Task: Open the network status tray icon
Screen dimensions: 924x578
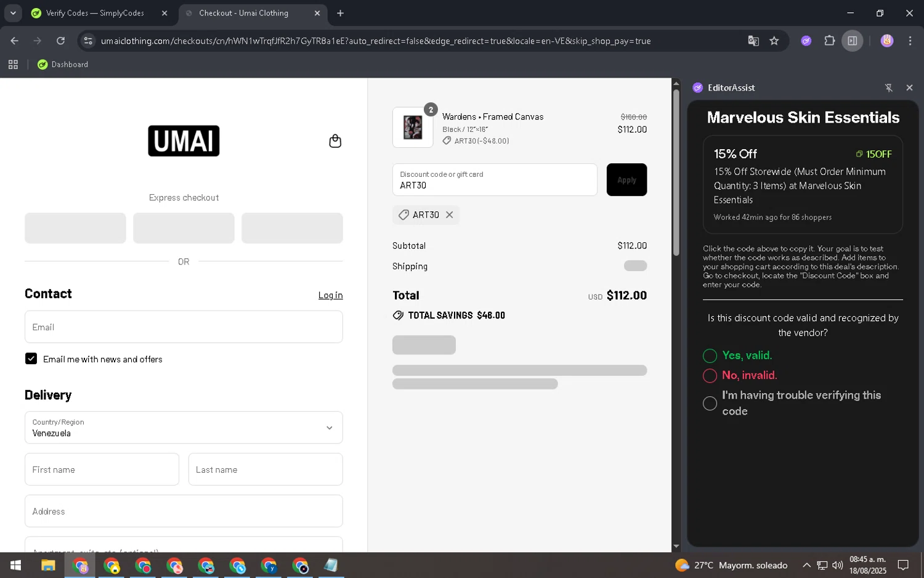Action: 822,565
